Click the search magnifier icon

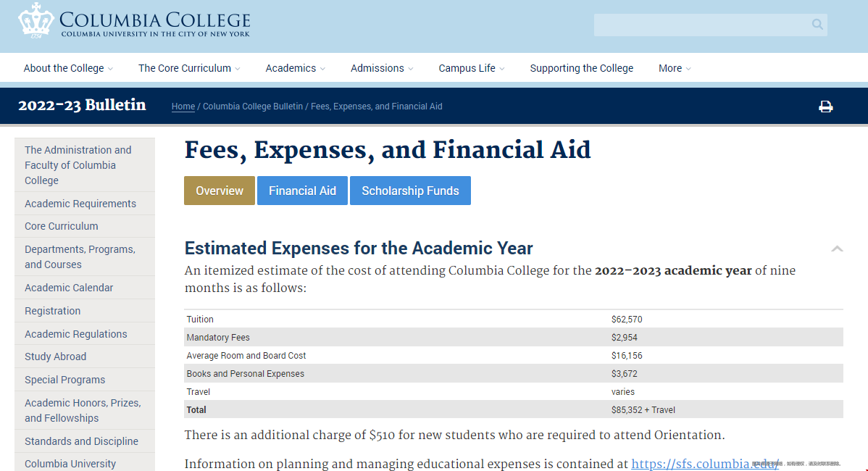[817, 25]
